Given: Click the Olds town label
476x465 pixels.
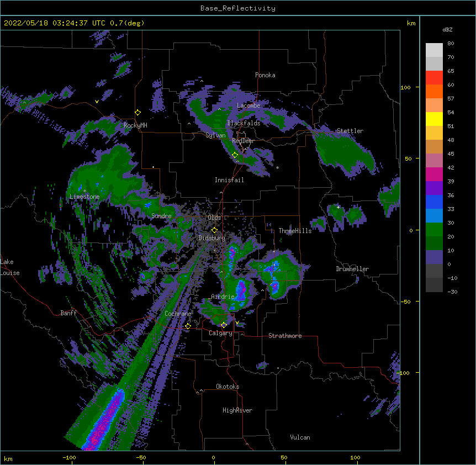Looking at the screenshot, I should [x=214, y=218].
